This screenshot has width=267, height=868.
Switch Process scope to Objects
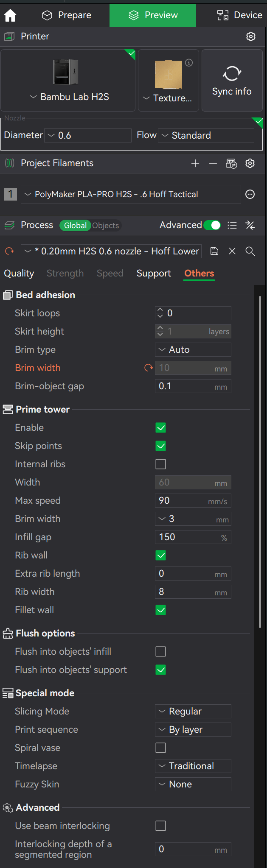click(106, 226)
